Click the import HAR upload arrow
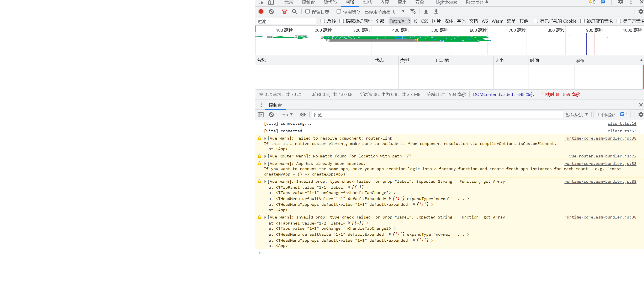644x285 pixels. point(426,11)
